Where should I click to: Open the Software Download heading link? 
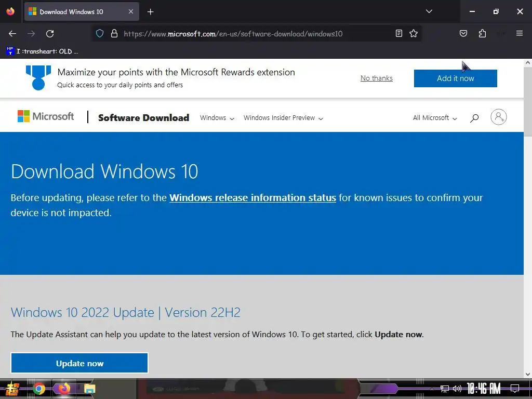tap(143, 118)
